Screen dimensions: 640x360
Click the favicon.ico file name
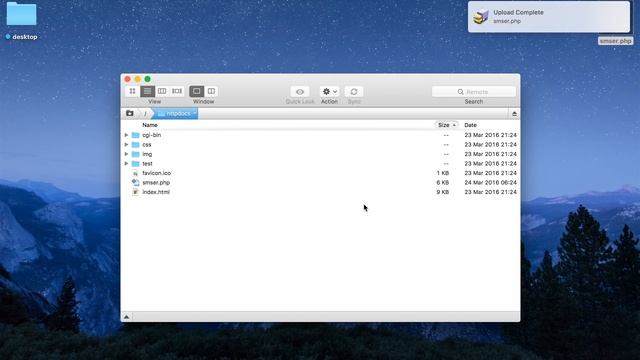[x=156, y=173]
